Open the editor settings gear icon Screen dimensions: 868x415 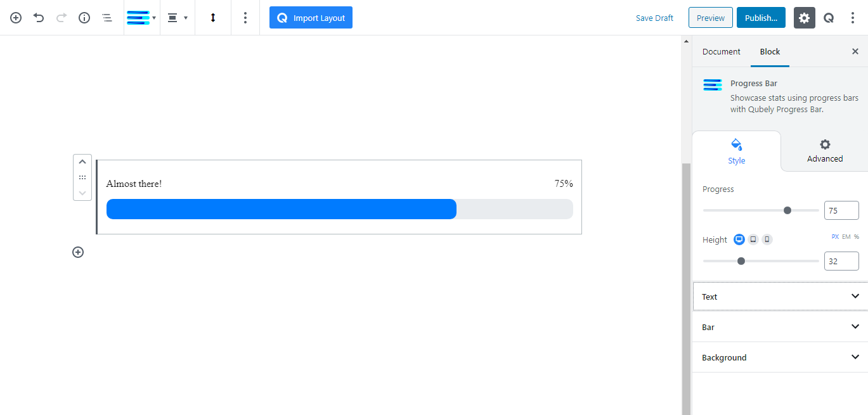coord(804,18)
